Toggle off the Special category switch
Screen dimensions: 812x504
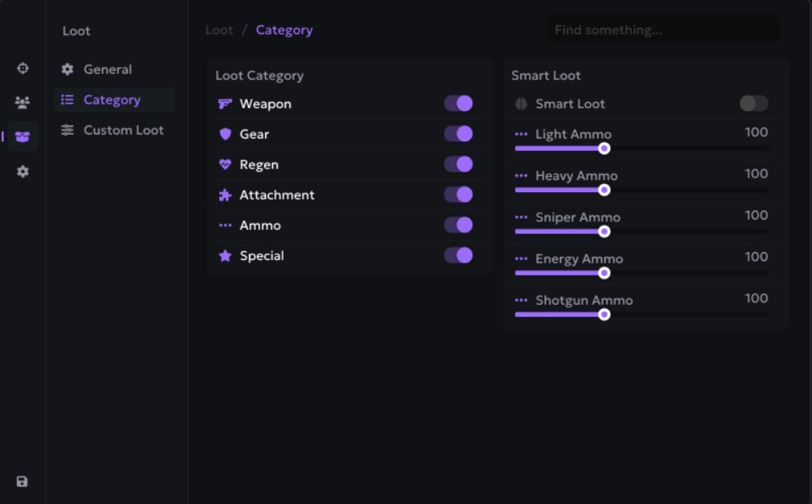(x=459, y=255)
